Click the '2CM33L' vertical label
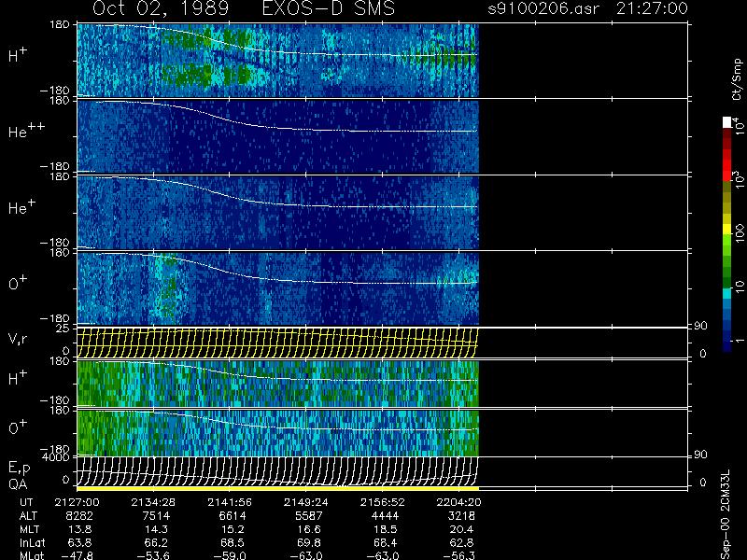 [x=725, y=492]
